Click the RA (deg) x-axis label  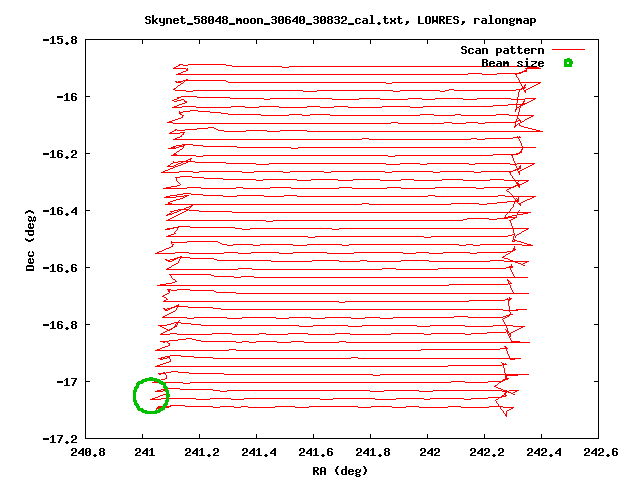341,470
